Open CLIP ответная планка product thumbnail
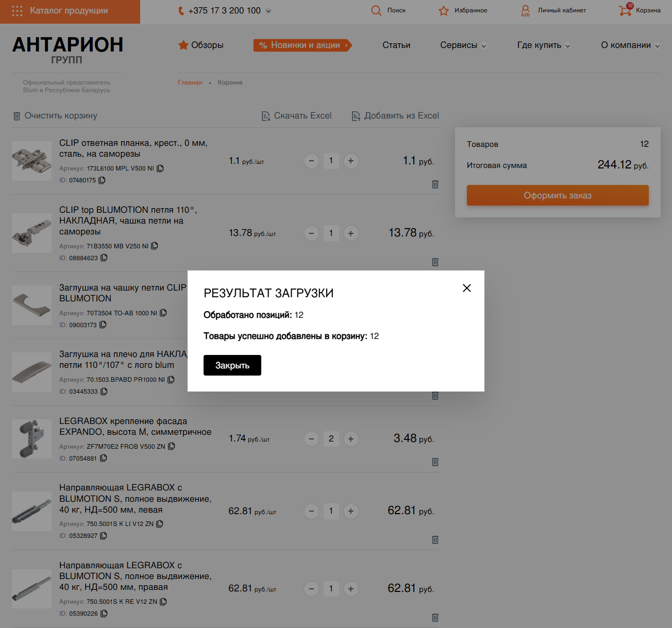This screenshot has height=628, width=672. pyautogui.click(x=31, y=161)
